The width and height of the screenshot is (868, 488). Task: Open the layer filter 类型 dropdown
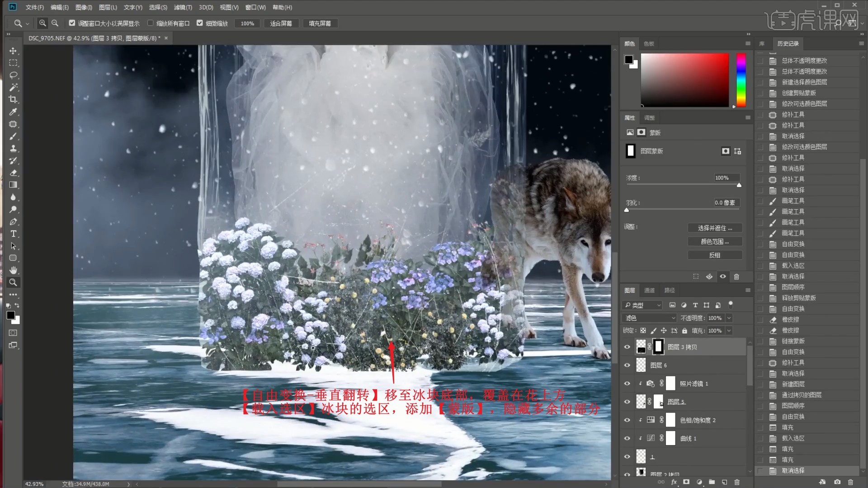pos(642,305)
